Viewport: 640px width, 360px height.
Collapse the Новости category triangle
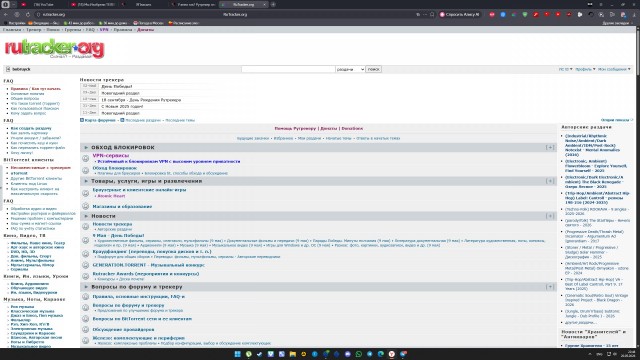click(x=86, y=216)
